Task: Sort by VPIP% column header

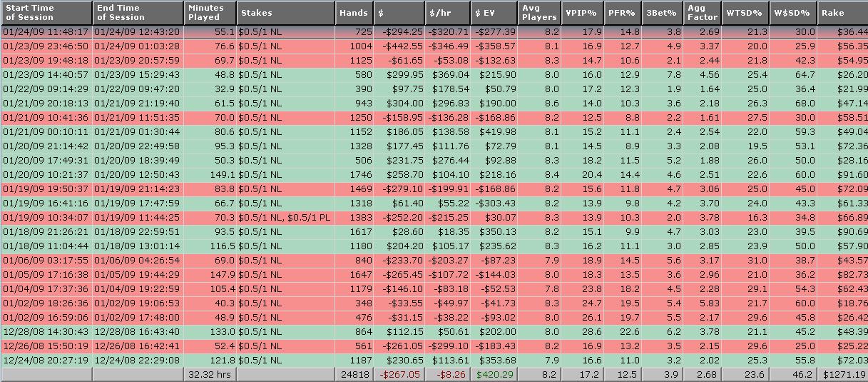Action: 582,12
